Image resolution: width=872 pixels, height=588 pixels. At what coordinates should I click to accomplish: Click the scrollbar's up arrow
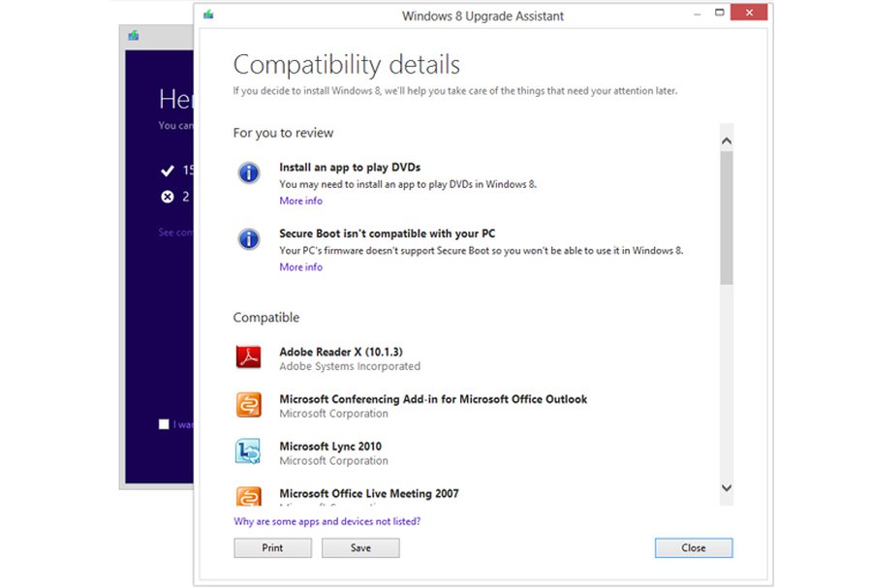(x=728, y=139)
